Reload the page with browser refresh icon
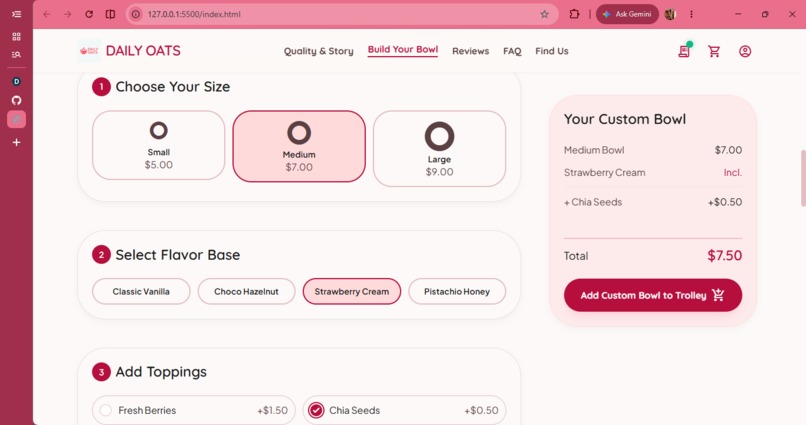 coord(89,14)
